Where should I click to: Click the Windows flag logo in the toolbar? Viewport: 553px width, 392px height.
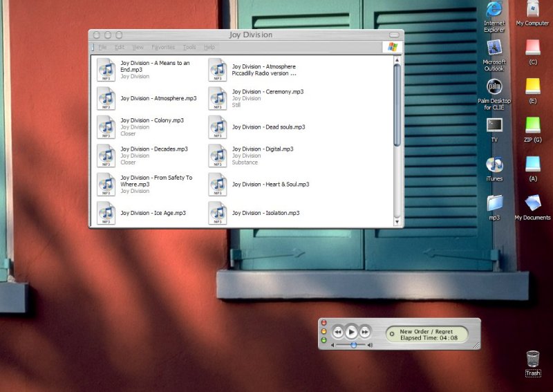pyautogui.click(x=393, y=47)
